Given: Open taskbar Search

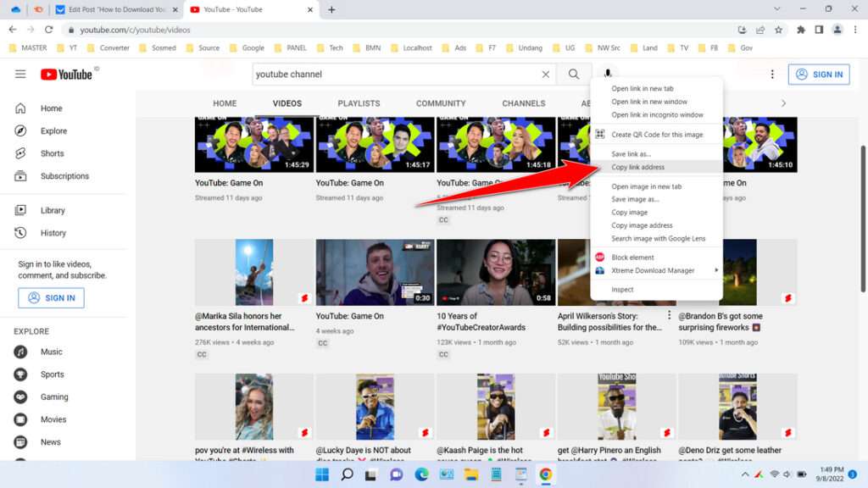Looking at the screenshot, I should pos(347,474).
